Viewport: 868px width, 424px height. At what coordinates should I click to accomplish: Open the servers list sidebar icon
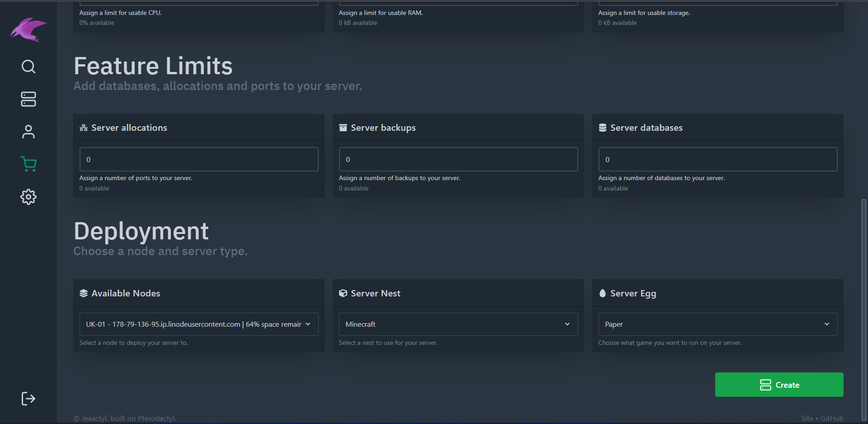pos(28,99)
